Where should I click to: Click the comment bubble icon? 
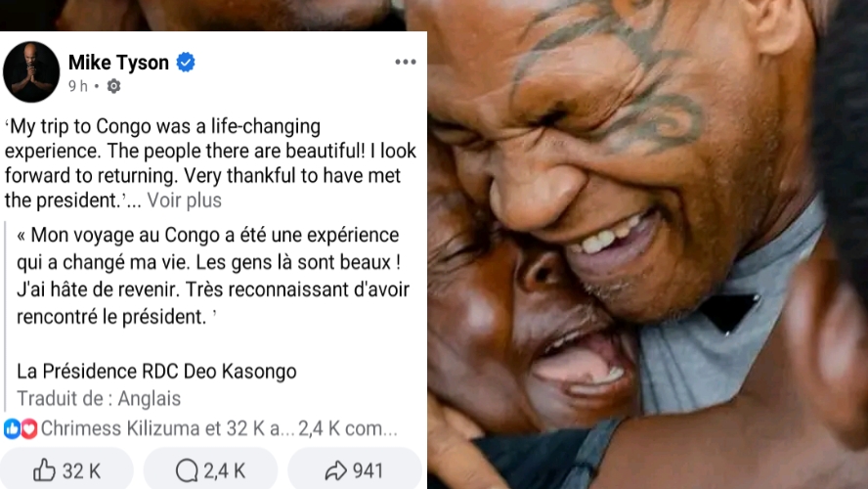(187, 470)
